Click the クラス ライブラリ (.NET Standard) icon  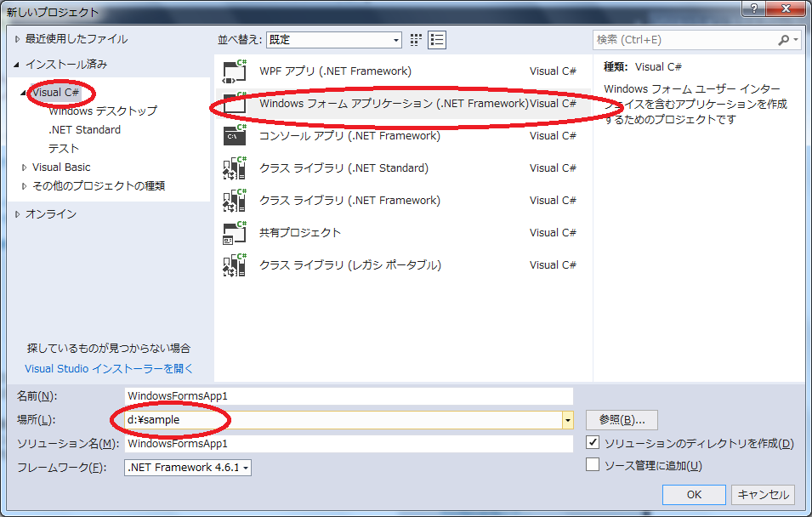point(235,168)
